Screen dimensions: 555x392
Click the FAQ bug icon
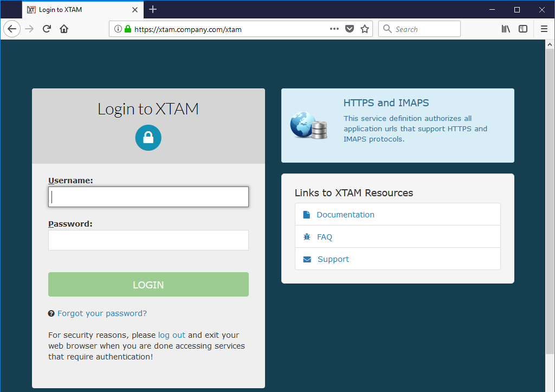306,236
